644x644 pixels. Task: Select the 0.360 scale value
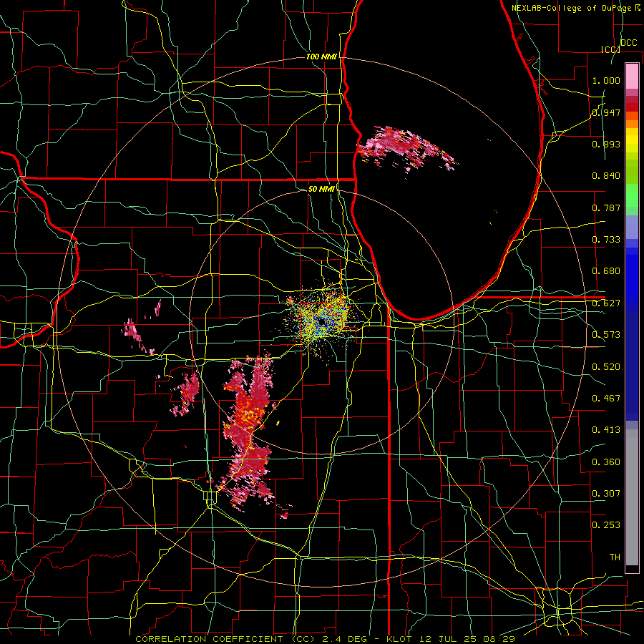(x=606, y=462)
